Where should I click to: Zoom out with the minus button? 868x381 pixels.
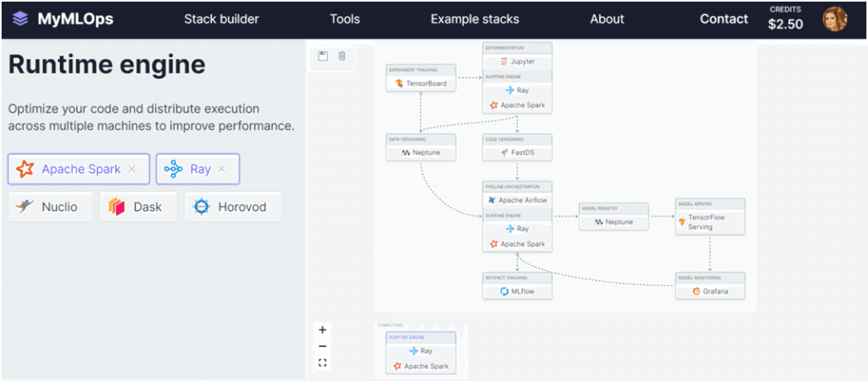tap(322, 346)
